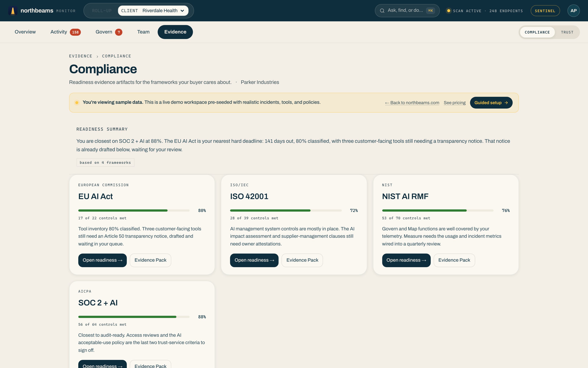The width and height of the screenshot is (588, 368).
Task: Open readiness for NIST AI RMF
Action: click(x=406, y=260)
